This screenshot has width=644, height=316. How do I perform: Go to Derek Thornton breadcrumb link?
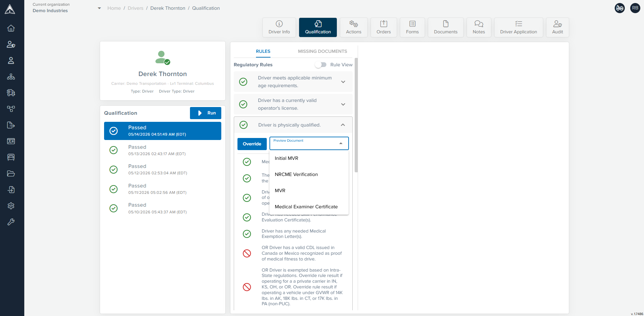[168, 8]
